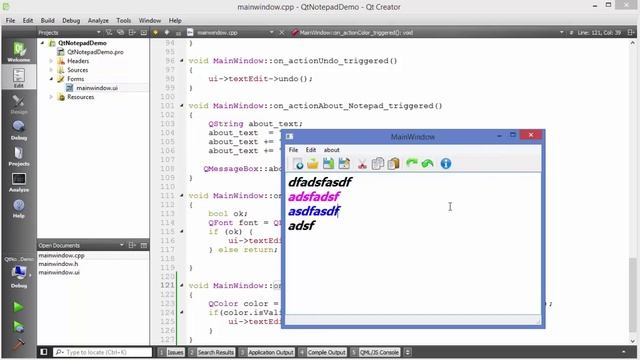Show the Compile Output pane

pyautogui.click(x=322, y=352)
